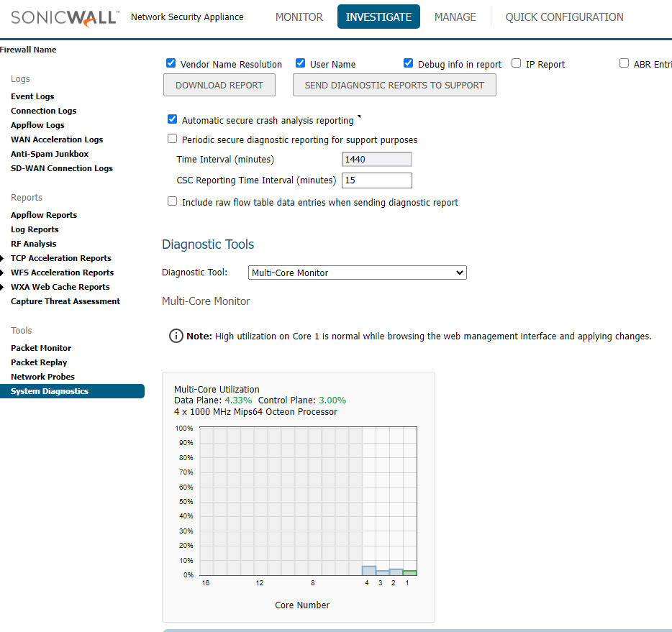Screen dimensions: 672x632
Task: Disable Debug info in report
Action: click(409, 63)
